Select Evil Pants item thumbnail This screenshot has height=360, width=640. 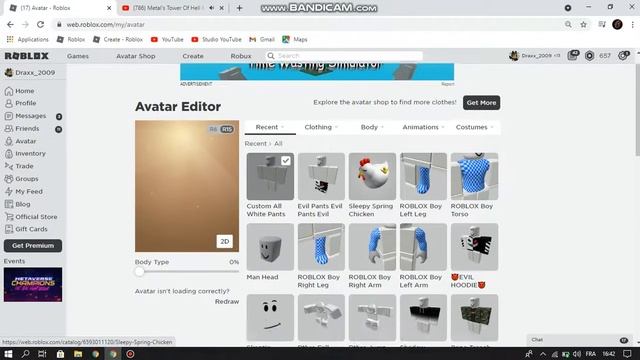tap(321, 176)
